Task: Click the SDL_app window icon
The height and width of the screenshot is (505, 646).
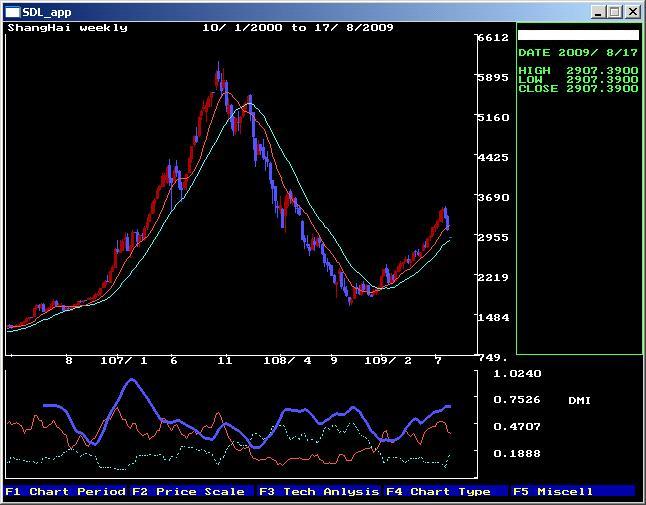Action: [x=12, y=12]
